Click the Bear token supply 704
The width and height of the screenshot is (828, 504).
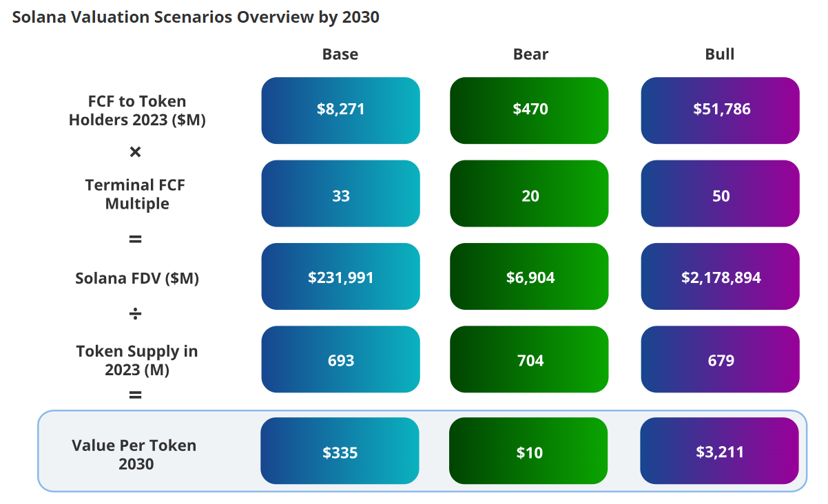pyautogui.click(x=529, y=359)
